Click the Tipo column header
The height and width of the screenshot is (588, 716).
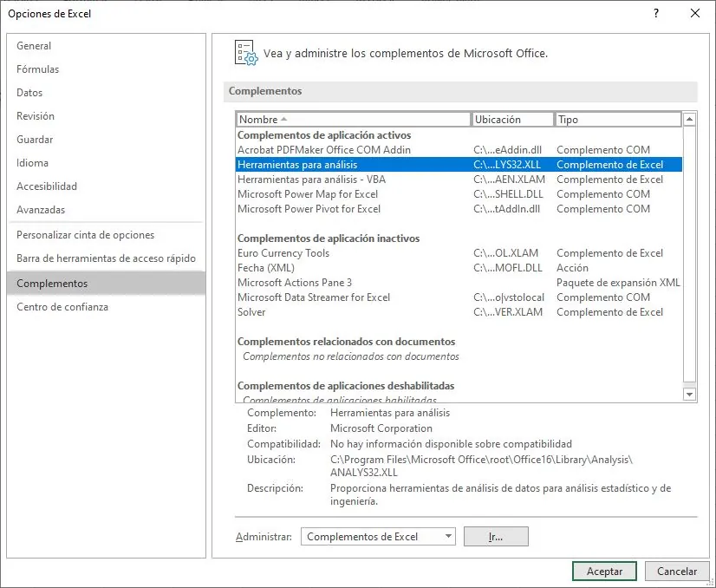pos(617,120)
